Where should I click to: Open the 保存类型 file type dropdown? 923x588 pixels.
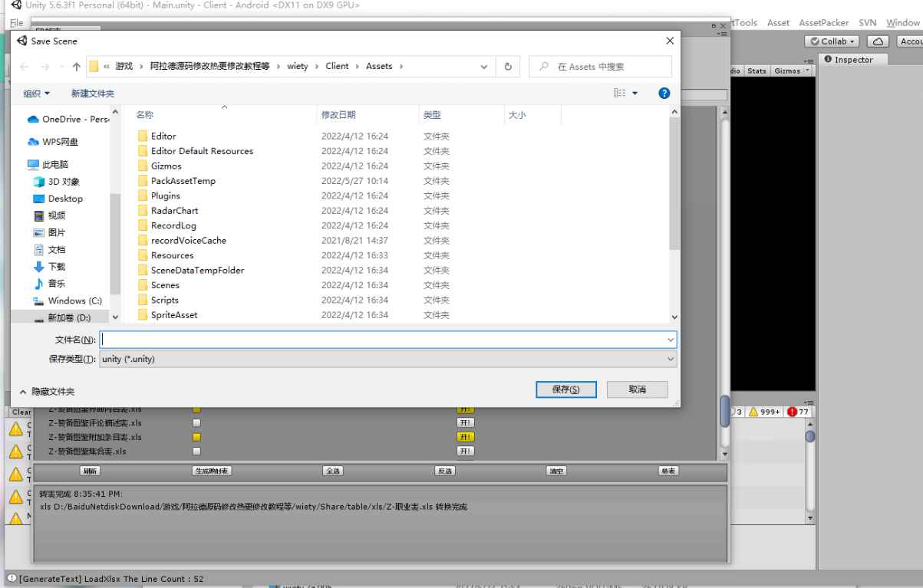388,359
